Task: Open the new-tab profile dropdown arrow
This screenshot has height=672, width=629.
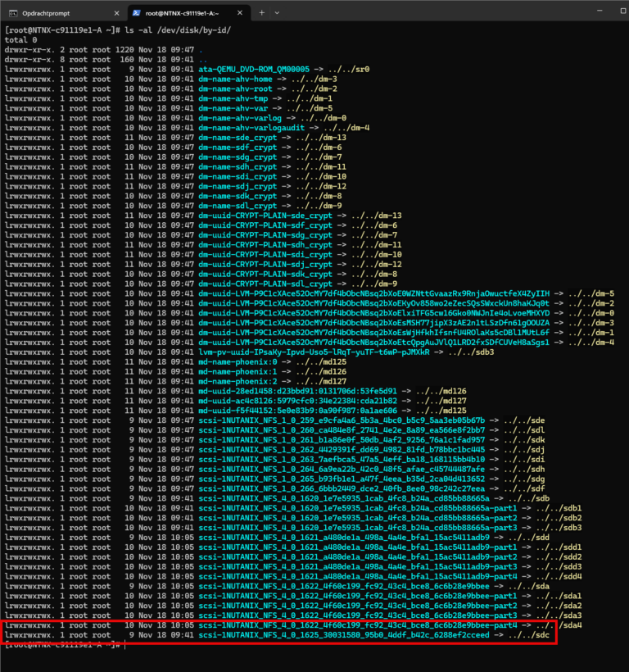Action: point(277,13)
